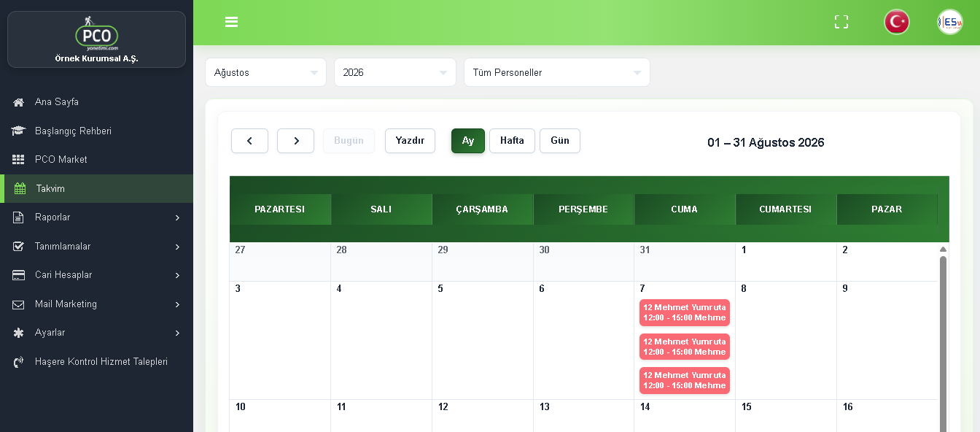Click the calendar vertical scrollbar
The image size is (980, 432).
[943, 343]
